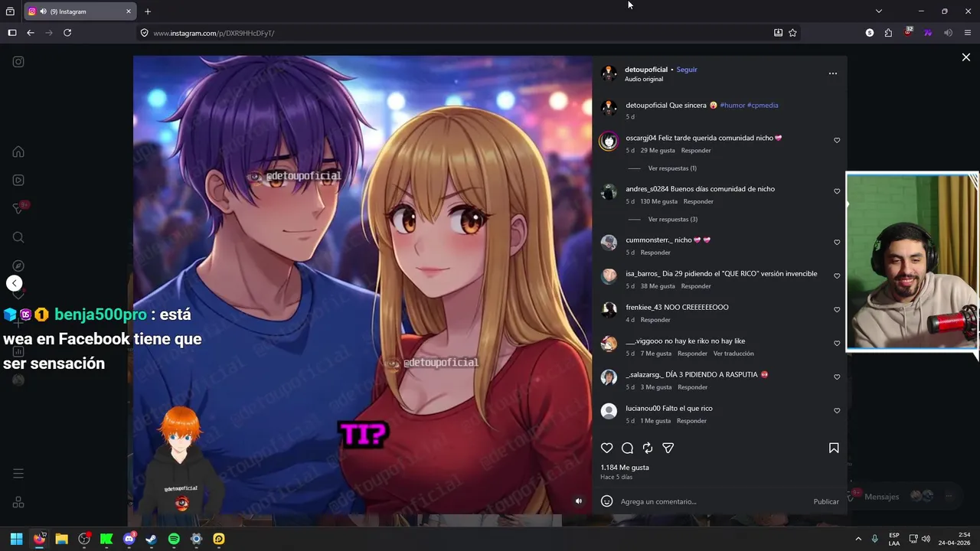Open the extension with the 32 badge

click(908, 32)
